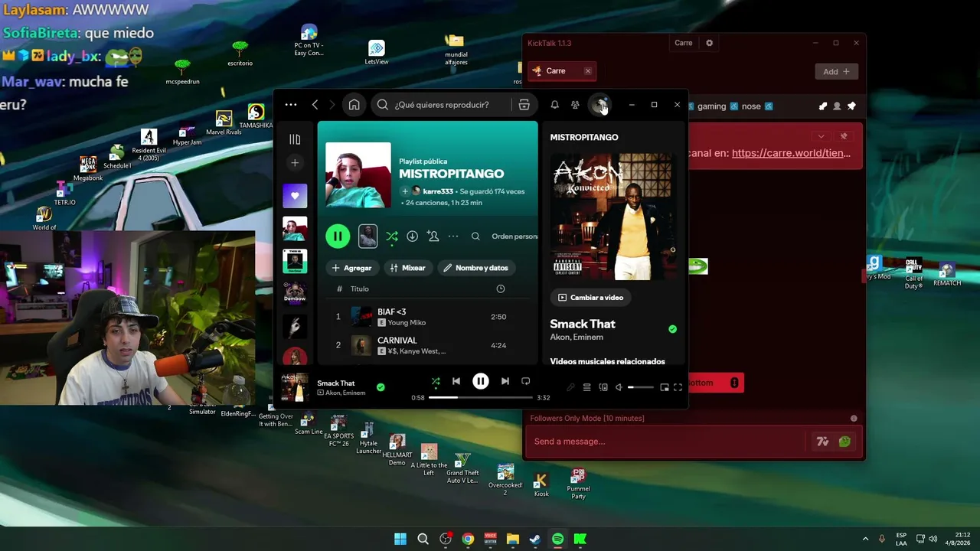
Task: Search within the MISTROPITANGO playlist
Action: point(475,236)
